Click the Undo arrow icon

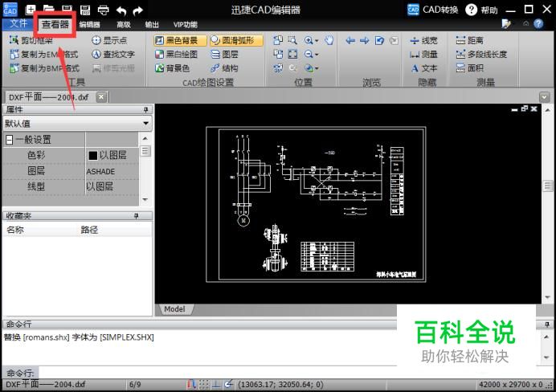(x=121, y=10)
